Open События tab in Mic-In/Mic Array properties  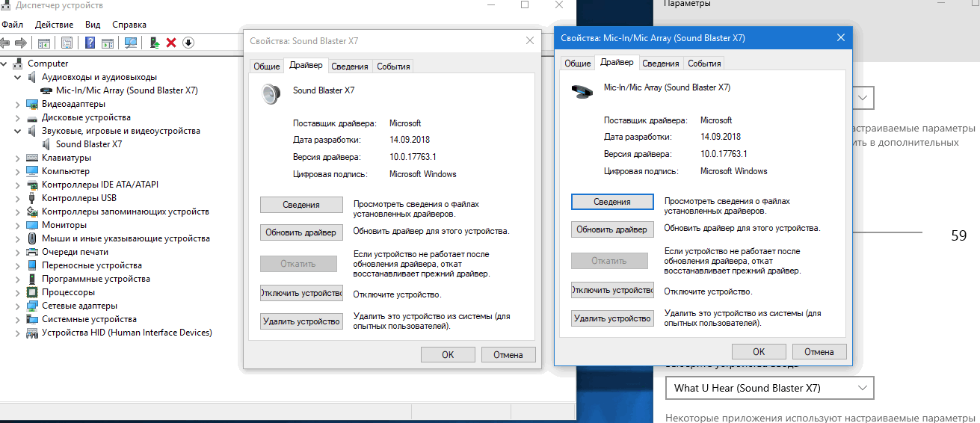click(704, 64)
